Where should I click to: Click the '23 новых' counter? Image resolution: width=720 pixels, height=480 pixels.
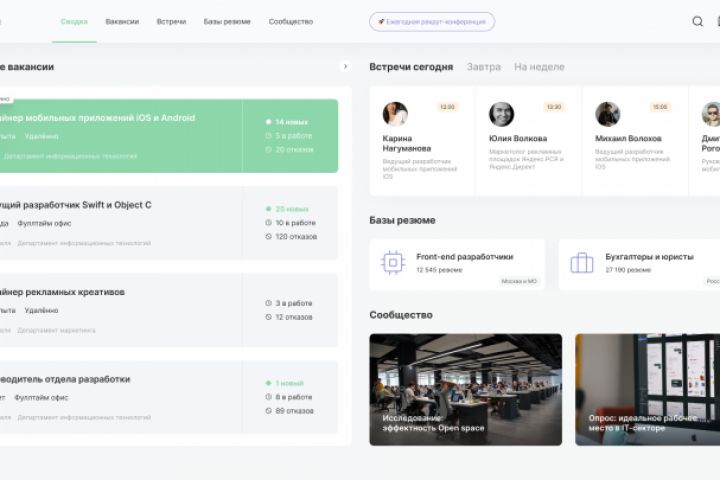(x=292, y=209)
